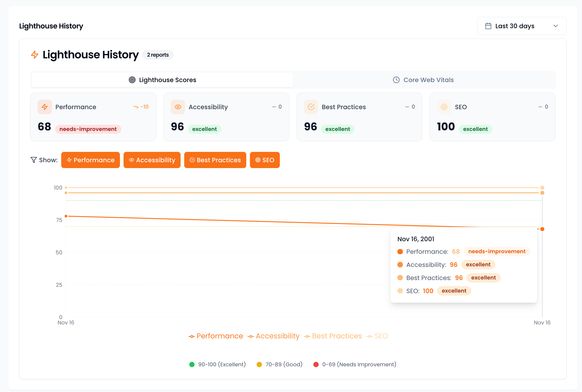Click the downward trend icon showing -10
This screenshot has height=392, width=582.
136,107
